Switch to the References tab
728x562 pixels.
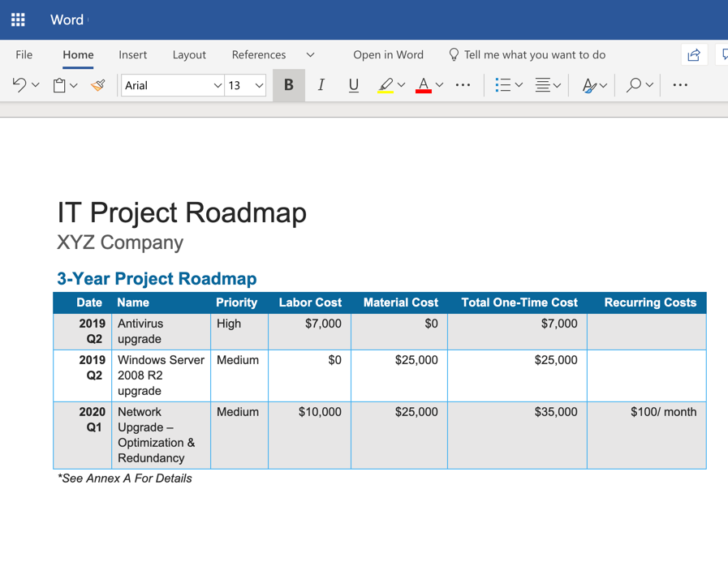click(259, 54)
